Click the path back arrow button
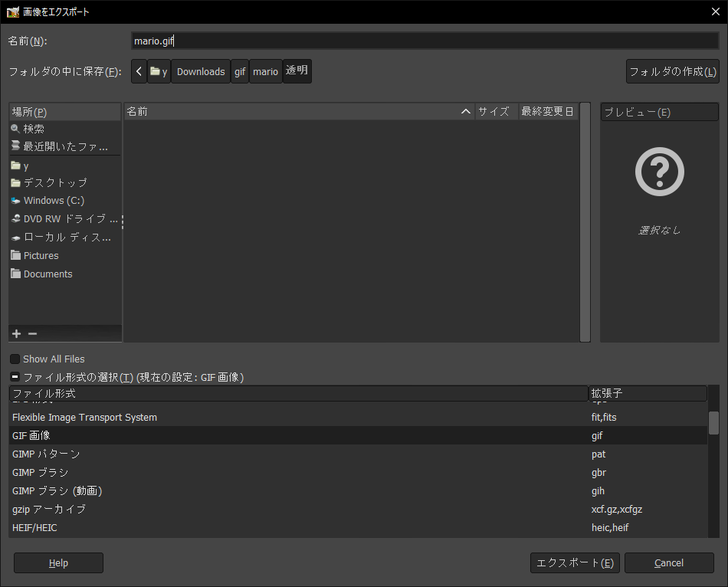The width and height of the screenshot is (728, 587). (x=139, y=71)
